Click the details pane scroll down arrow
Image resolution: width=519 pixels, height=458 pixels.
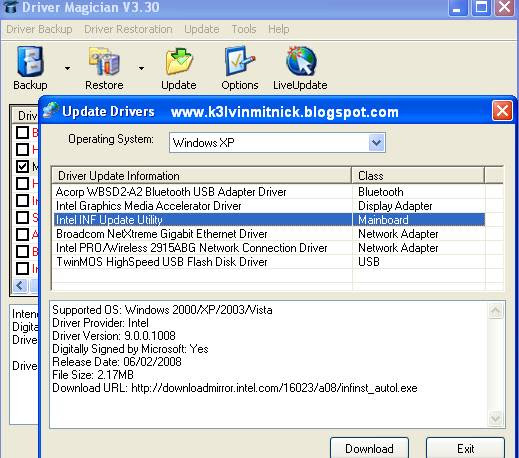click(495, 418)
